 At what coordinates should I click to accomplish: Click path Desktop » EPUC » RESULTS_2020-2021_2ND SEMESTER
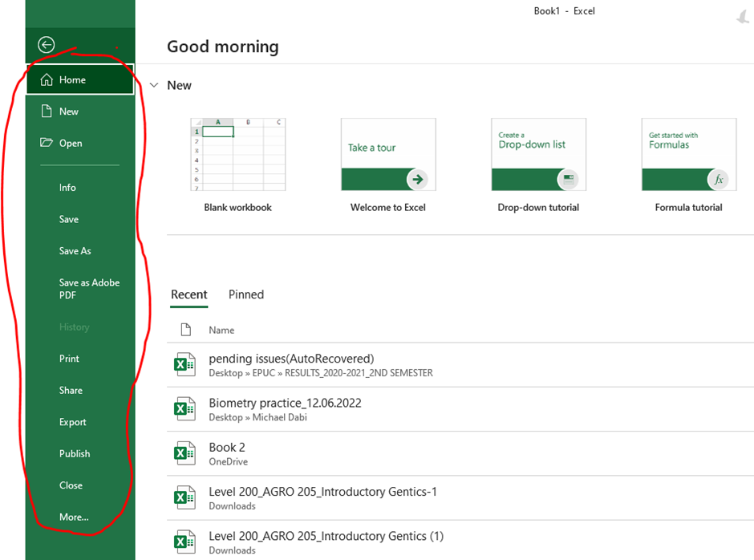(x=321, y=373)
